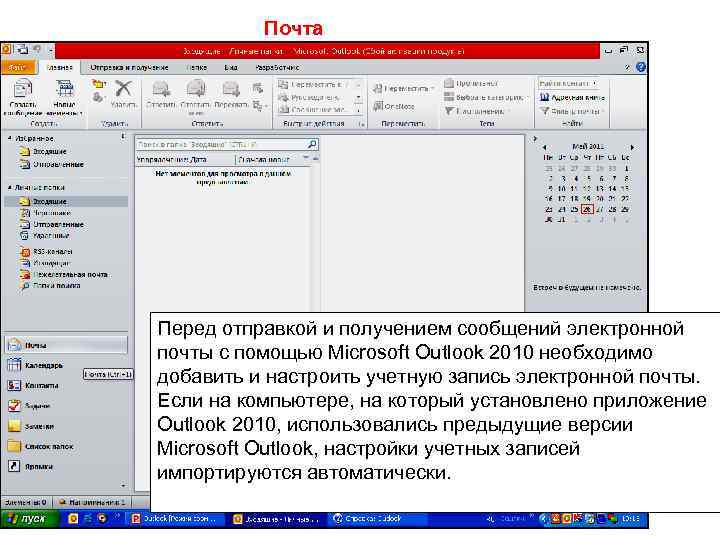Screen dimensions: 720x540
Task: Switch to the View (Вид) ribbon tab
Action: point(231,67)
